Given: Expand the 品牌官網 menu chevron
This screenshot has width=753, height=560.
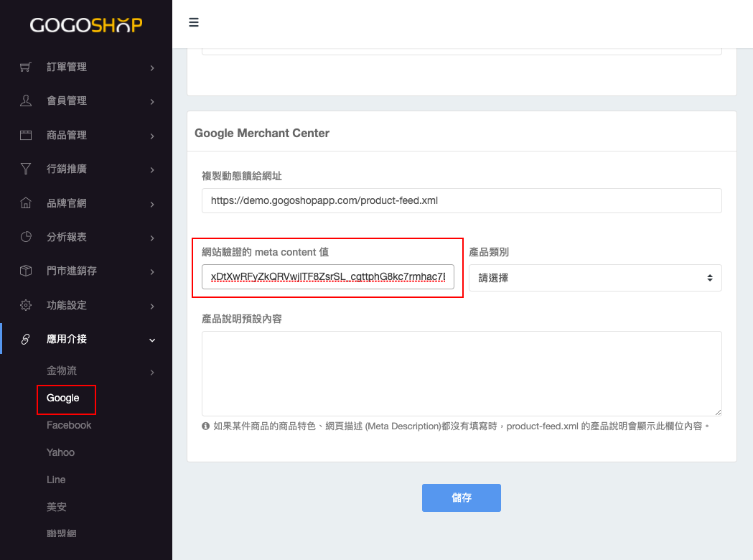Looking at the screenshot, I should pyautogui.click(x=152, y=205).
